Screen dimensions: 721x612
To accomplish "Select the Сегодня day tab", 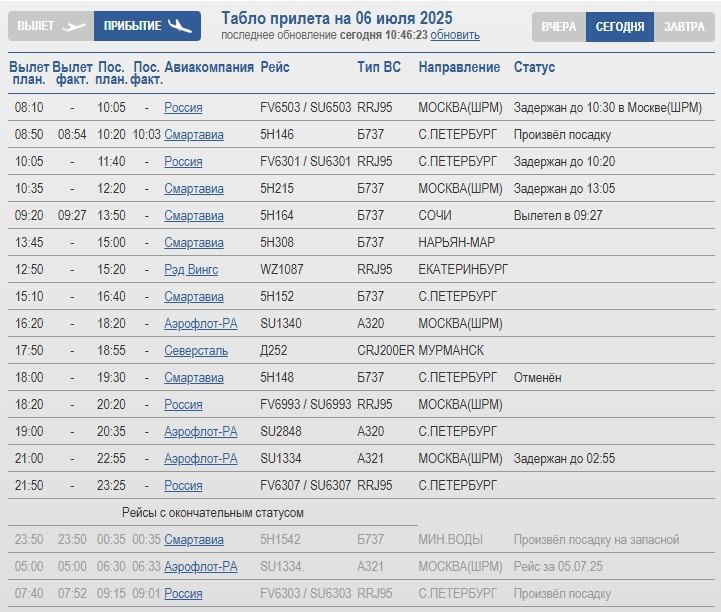I will click(x=619, y=27).
